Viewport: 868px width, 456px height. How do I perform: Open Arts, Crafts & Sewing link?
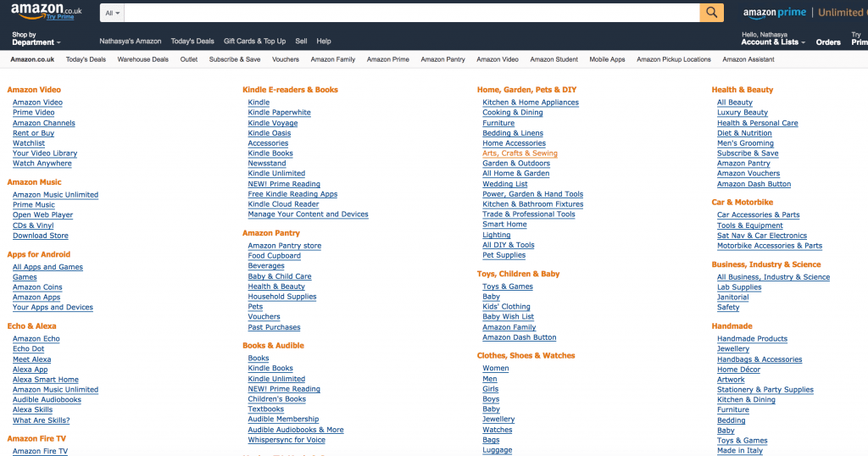[x=520, y=153]
